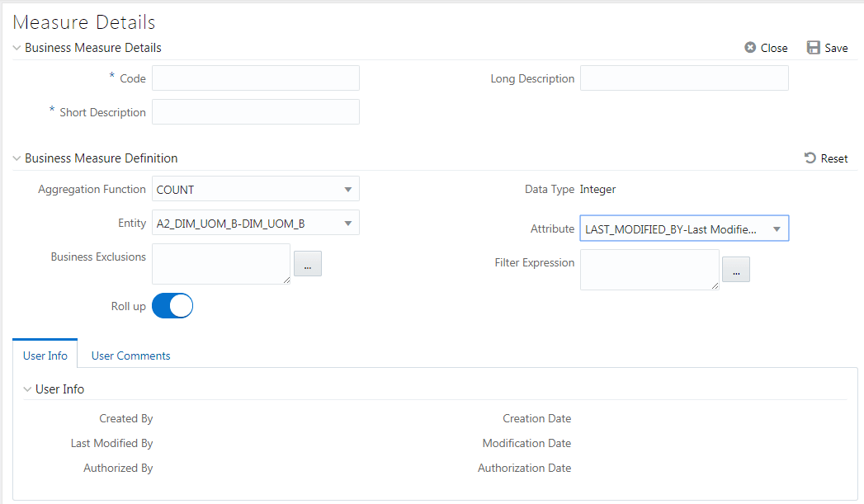Switch to the User Comments tab

point(130,356)
